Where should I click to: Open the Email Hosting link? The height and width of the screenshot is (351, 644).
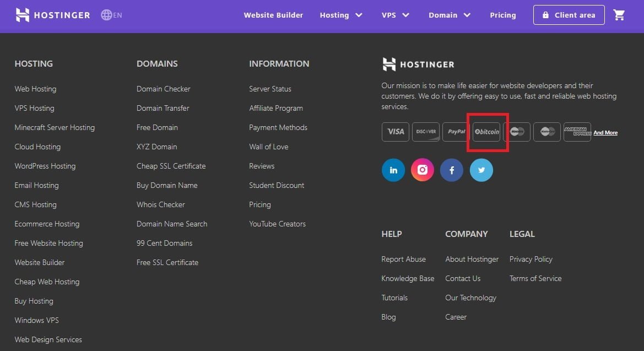click(36, 185)
